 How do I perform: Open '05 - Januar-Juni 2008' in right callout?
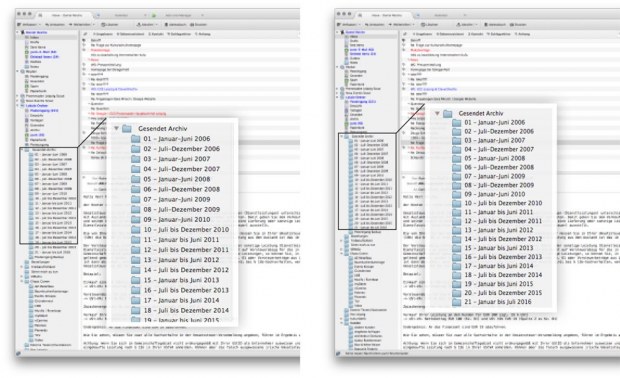(495, 158)
